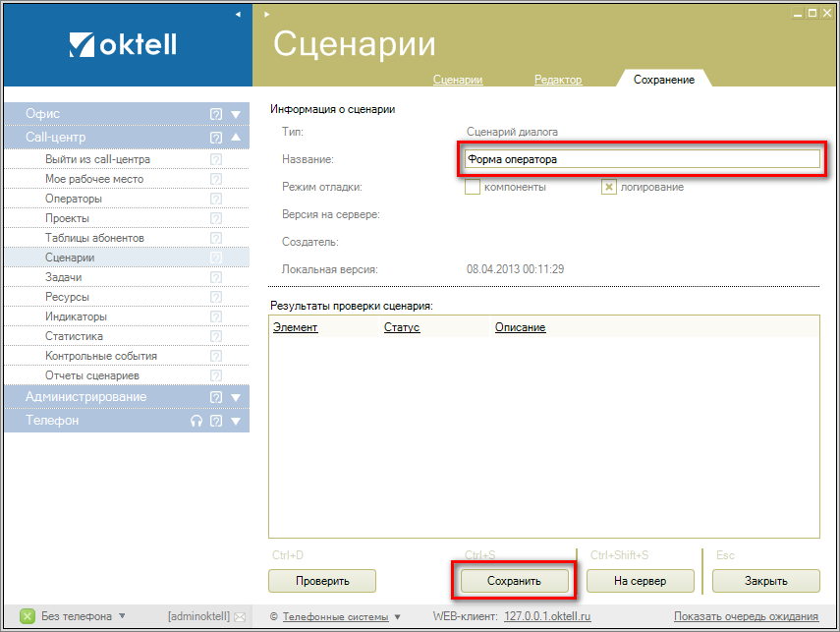Show help for Индикаторы
Image resolution: width=840 pixels, height=632 pixels.
[216, 316]
